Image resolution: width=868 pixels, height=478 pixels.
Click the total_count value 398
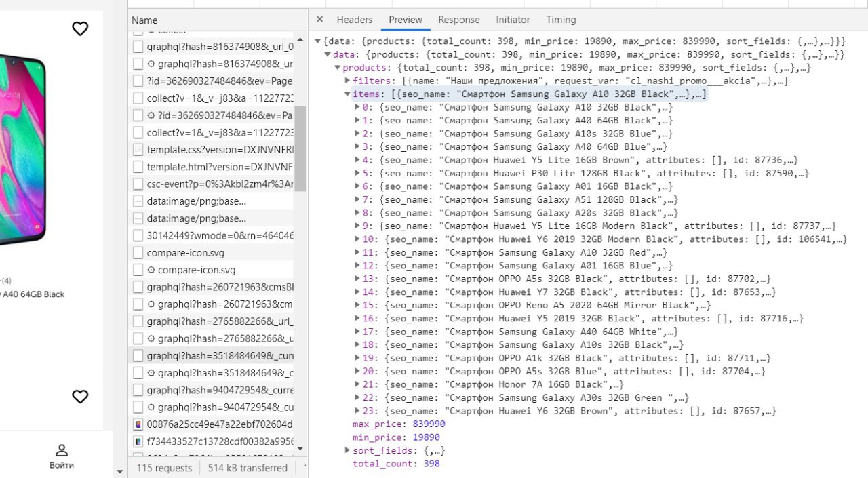[x=431, y=464]
